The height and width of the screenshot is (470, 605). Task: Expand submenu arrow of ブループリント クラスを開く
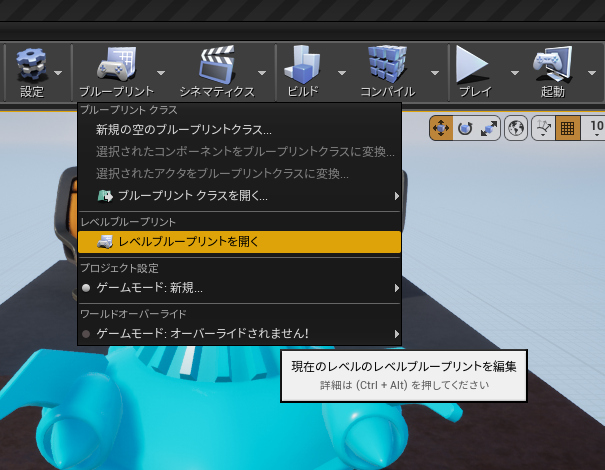(397, 196)
